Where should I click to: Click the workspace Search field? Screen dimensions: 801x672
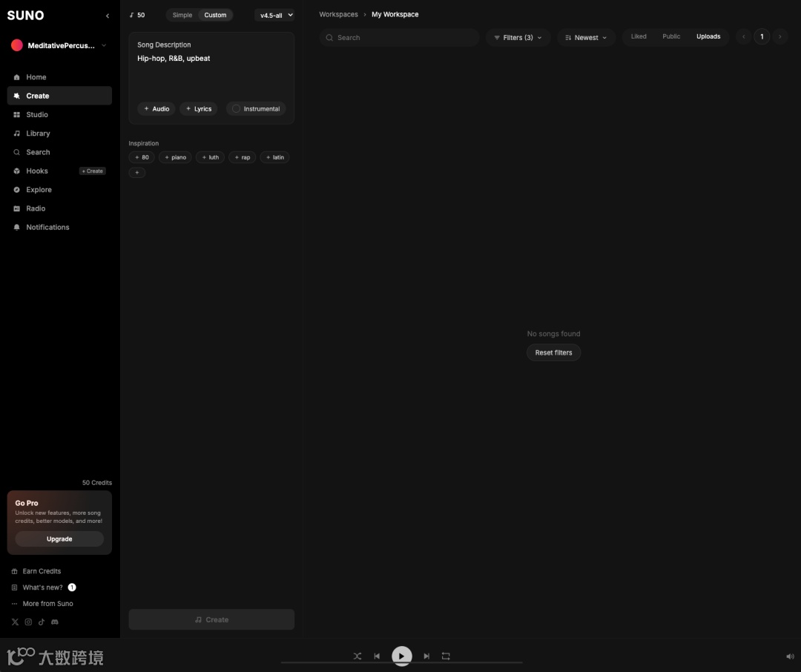click(x=399, y=38)
